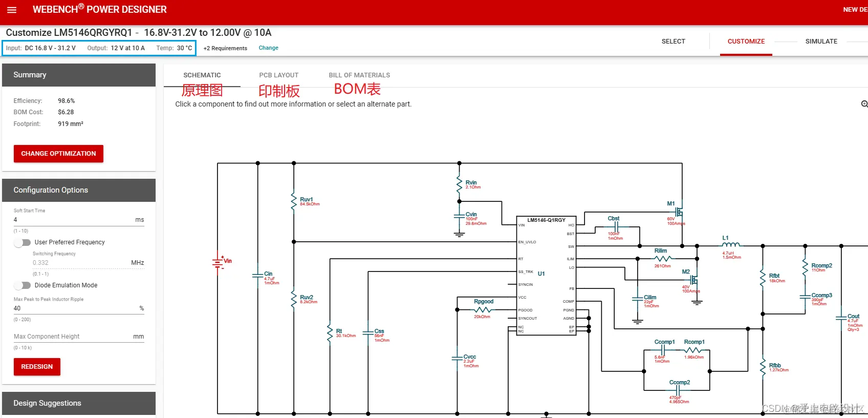Click the Summary panel header
The image size is (868, 418).
click(79, 75)
